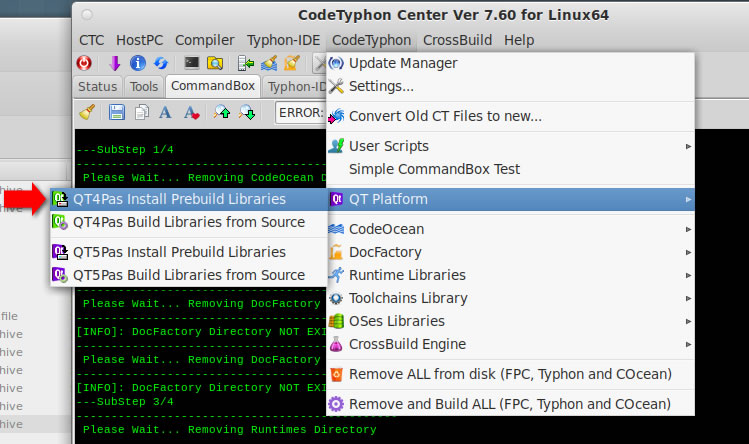Viewport: 749px width, 444px height.
Task: Select the CommandBox tab
Action: 213,86
